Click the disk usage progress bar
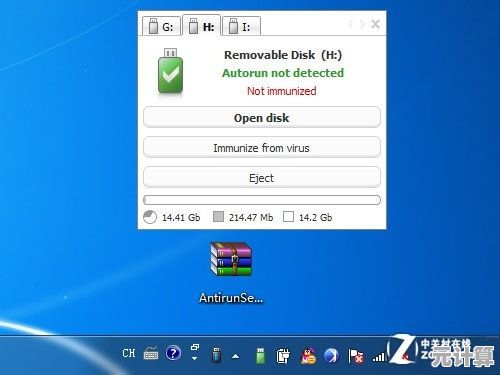This screenshot has width=500, height=375. [262, 200]
